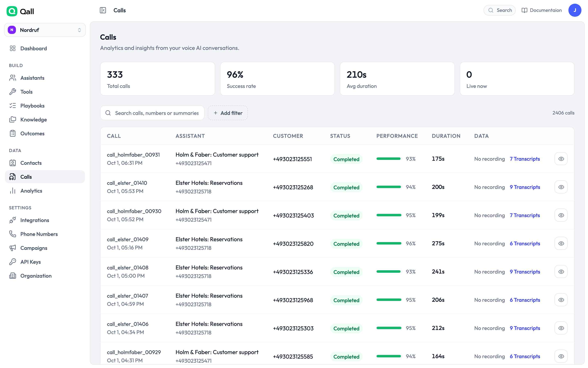Open 6 Transcripts for call_elster_01409

pos(525,244)
